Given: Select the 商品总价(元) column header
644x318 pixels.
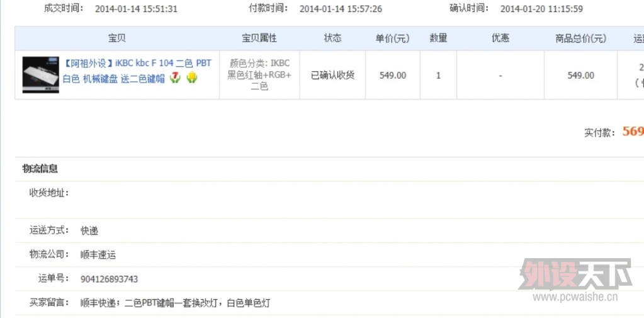Looking at the screenshot, I should click(581, 38).
